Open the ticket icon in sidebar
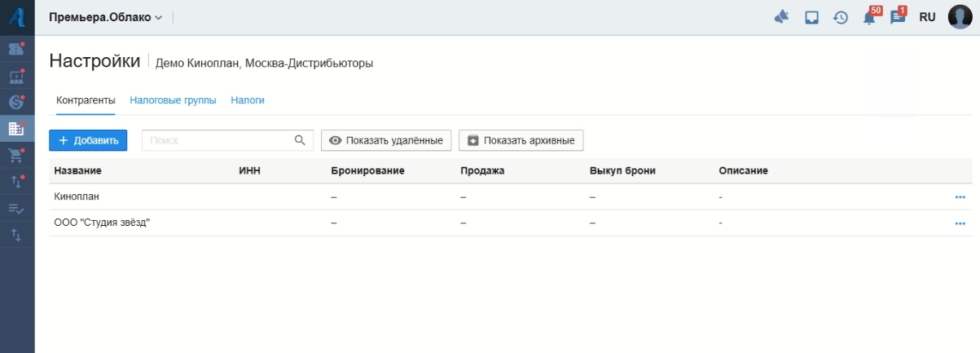 [16, 49]
